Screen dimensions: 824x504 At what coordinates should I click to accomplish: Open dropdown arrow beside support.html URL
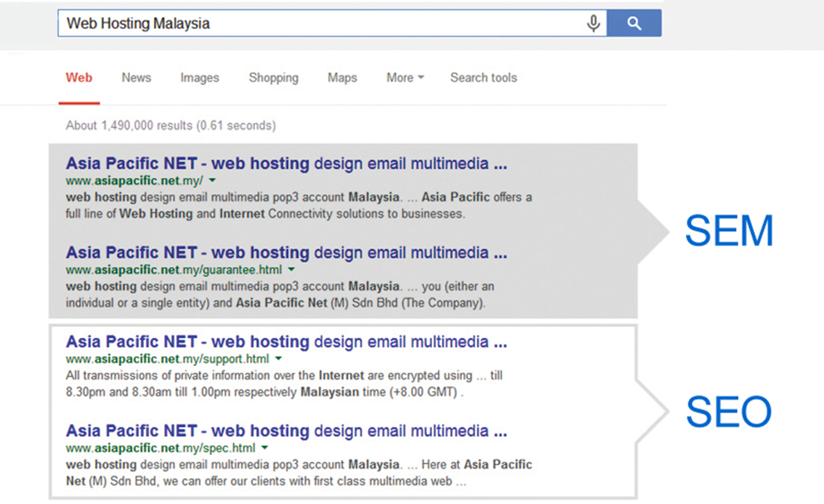(279, 359)
